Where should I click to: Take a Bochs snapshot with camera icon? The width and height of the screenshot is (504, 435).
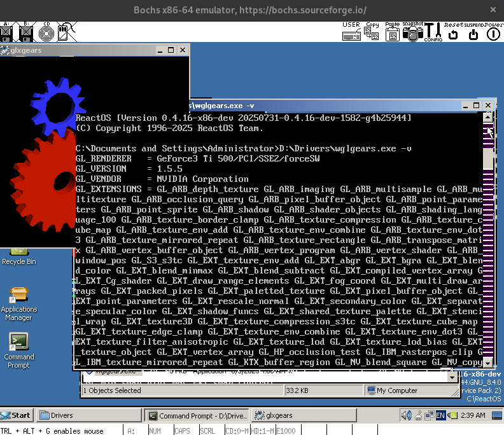tap(413, 32)
